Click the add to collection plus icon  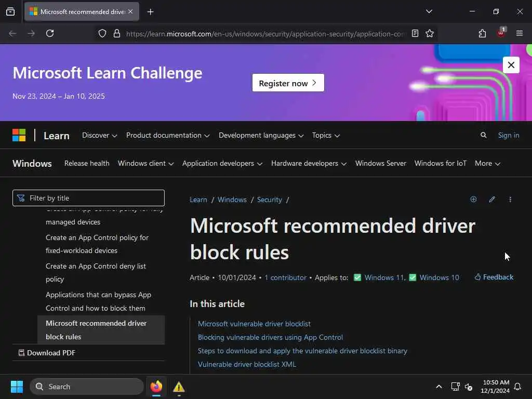point(473,199)
